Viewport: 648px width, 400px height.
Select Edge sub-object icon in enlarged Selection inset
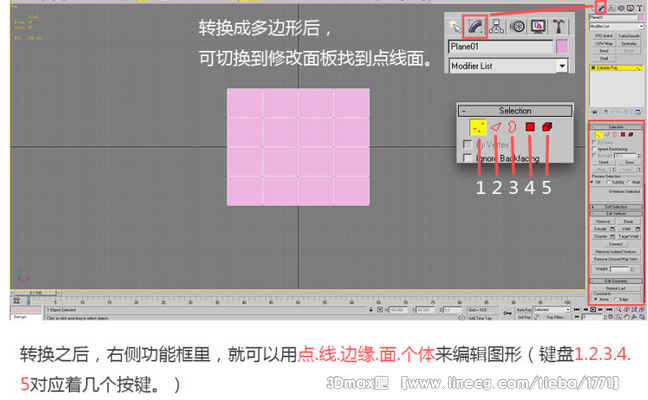(x=496, y=127)
